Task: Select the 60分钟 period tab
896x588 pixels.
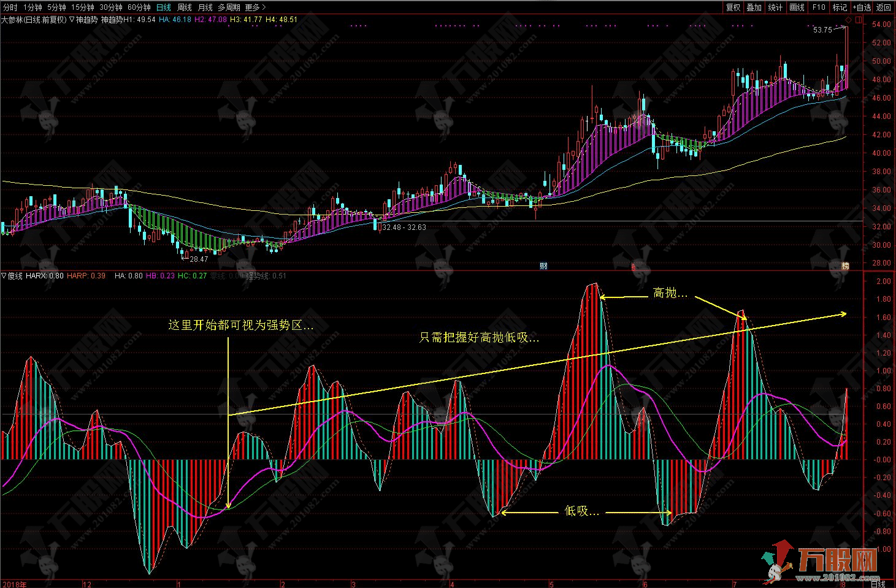Action: point(139,7)
